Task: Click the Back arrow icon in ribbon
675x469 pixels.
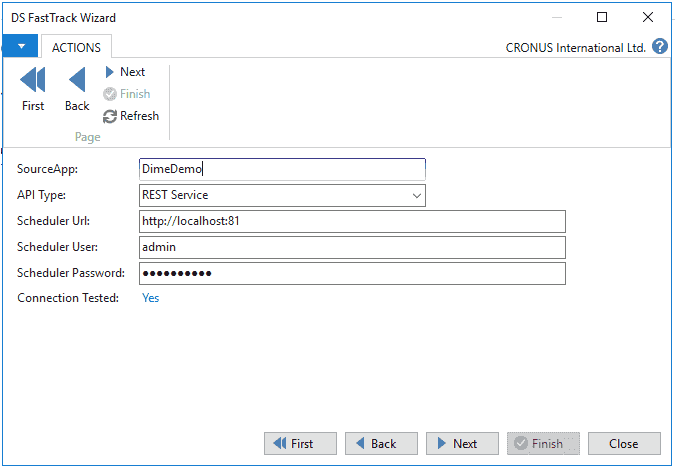Action: [x=77, y=80]
